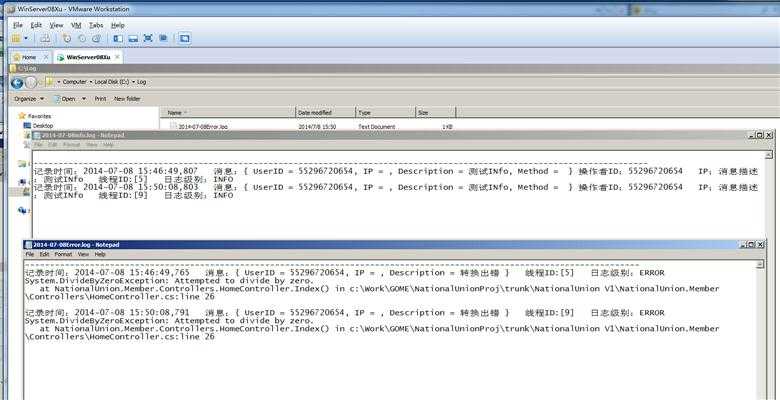Click the revert to snapshot clock icon
The width and height of the screenshot is (780, 400).
(82, 38)
